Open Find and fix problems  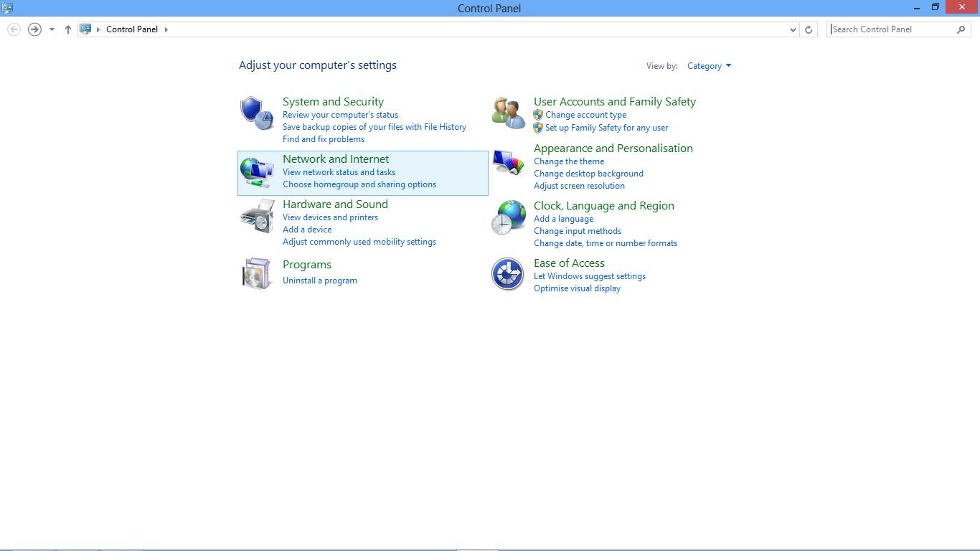click(324, 139)
